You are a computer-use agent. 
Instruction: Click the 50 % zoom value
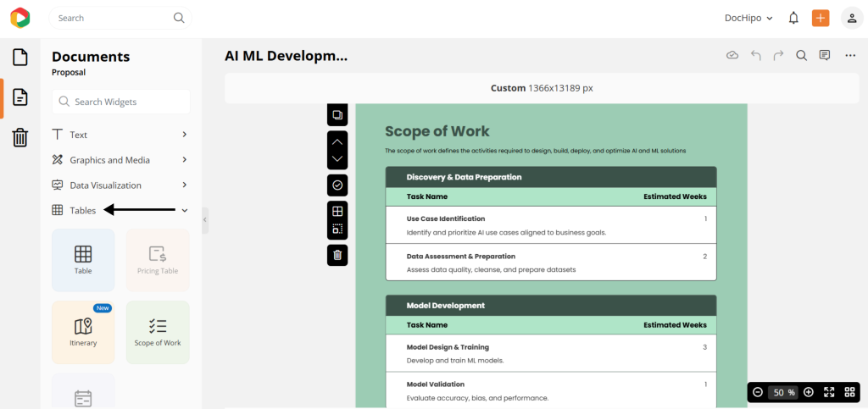click(x=783, y=392)
